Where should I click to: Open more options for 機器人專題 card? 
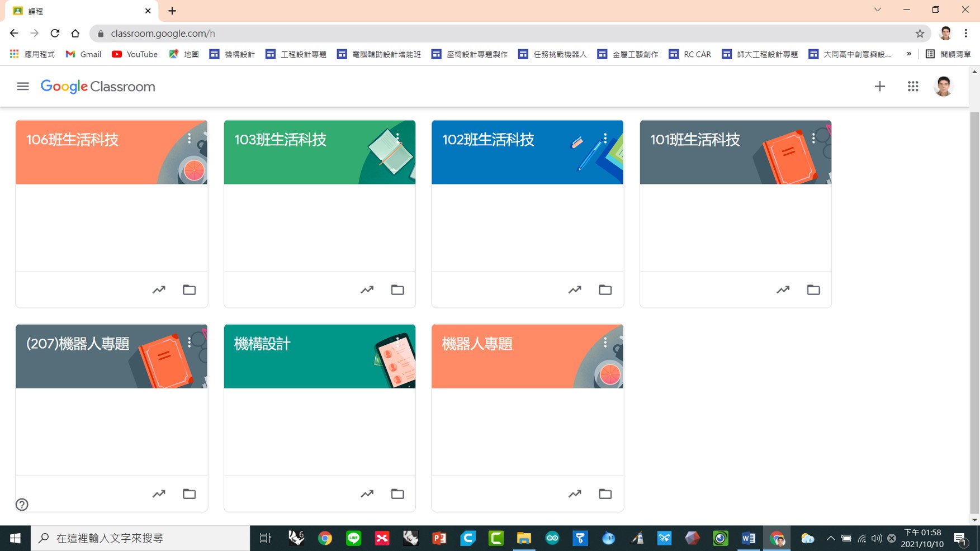pyautogui.click(x=605, y=342)
